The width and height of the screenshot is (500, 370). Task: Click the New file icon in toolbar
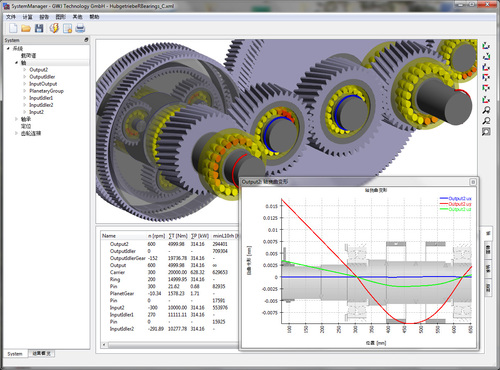pyautogui.click(x=13, y=28)
